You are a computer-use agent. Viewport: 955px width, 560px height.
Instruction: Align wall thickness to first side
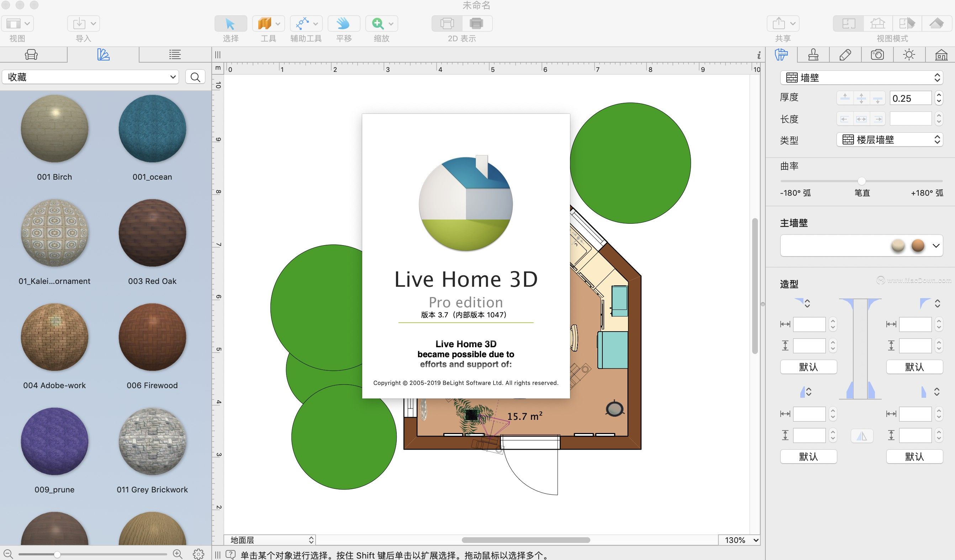(x=845, y=98)
